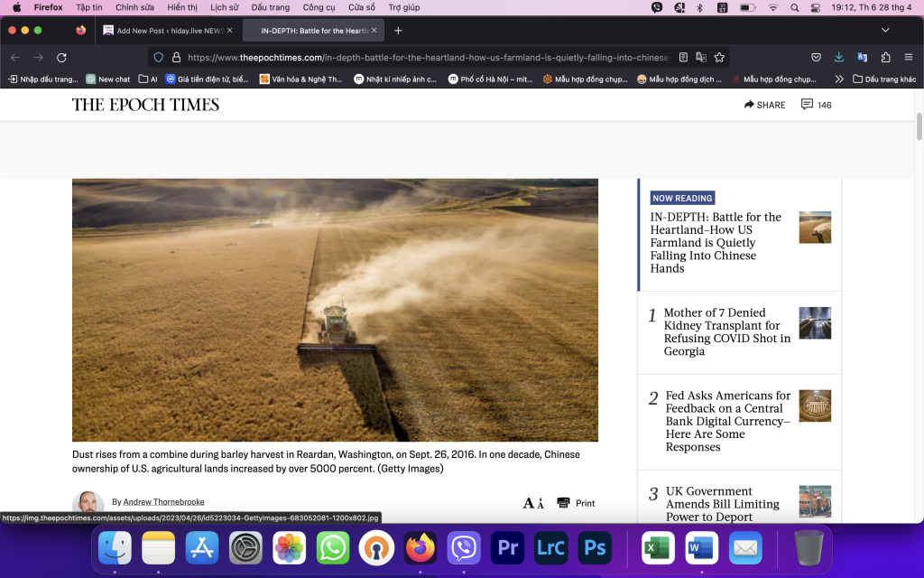The width and height of the screenshot is (924, 578).
Task: Show more bookmarks with the chevron
Action: point(839,79)
